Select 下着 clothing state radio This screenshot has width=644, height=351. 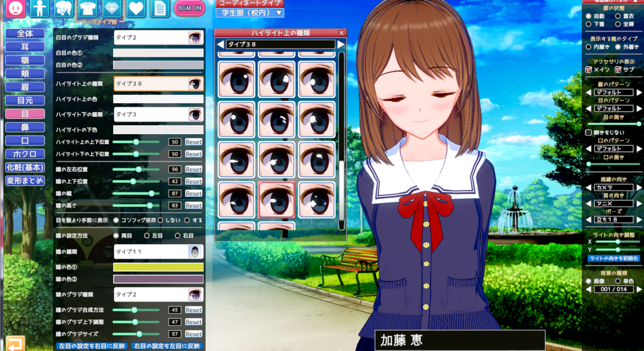click(589, 25)
